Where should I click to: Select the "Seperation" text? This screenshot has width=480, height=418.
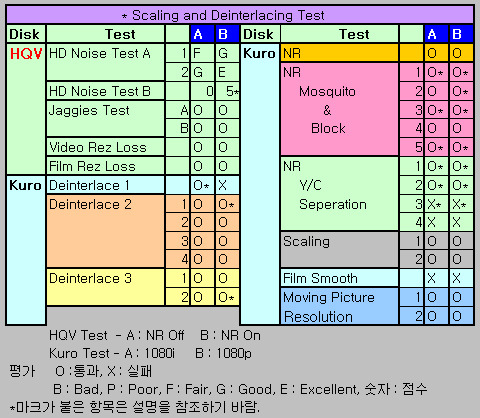pyautogui.click(x=333, y=204)
